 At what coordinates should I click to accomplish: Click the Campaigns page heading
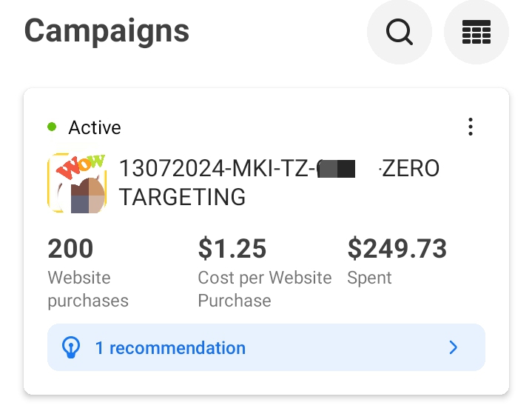[x=107, y=32]
